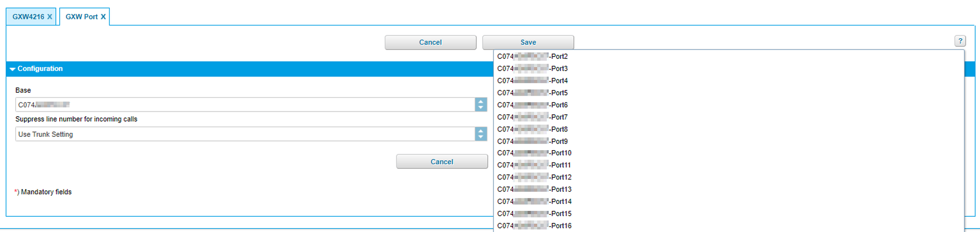Close the GXW4216 tab with X
Image resolution: width=980 pixels, height=232 pixels.
(x=49, y=17)
